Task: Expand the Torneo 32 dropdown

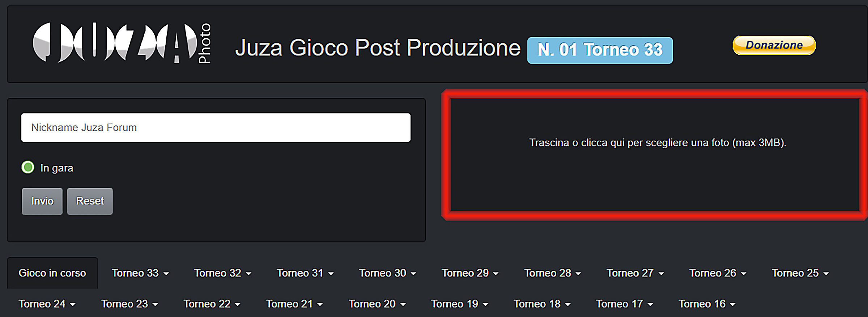Action: pos(222,273)
